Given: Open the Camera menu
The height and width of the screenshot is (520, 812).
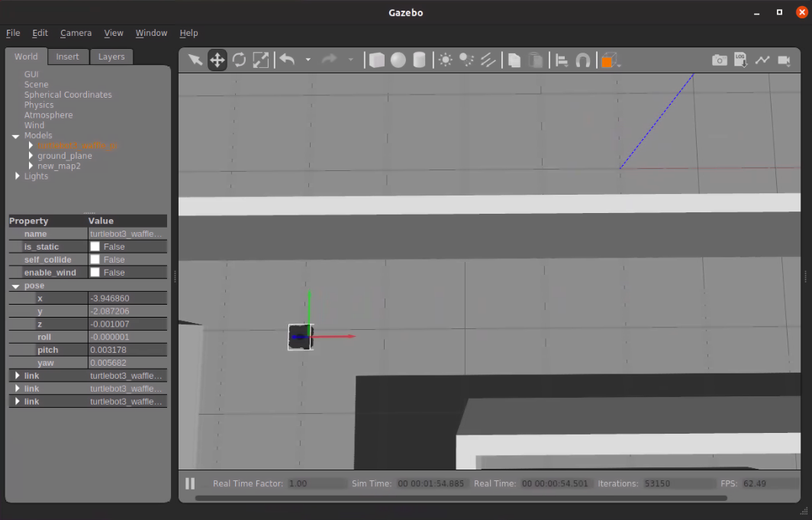Looking at the screenshot, I should coord(76,33).
